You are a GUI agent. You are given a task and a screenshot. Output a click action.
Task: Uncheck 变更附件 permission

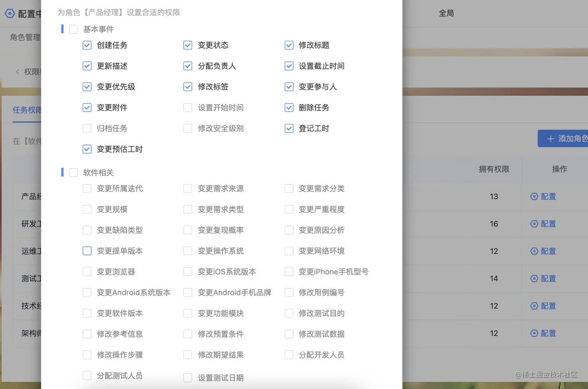tap(87, 108)
